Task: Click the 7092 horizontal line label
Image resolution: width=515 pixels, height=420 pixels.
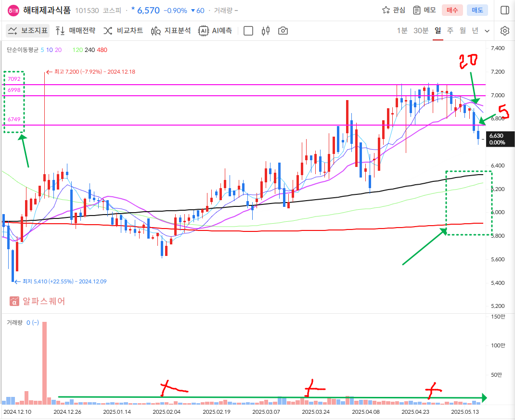Action: 14,79
